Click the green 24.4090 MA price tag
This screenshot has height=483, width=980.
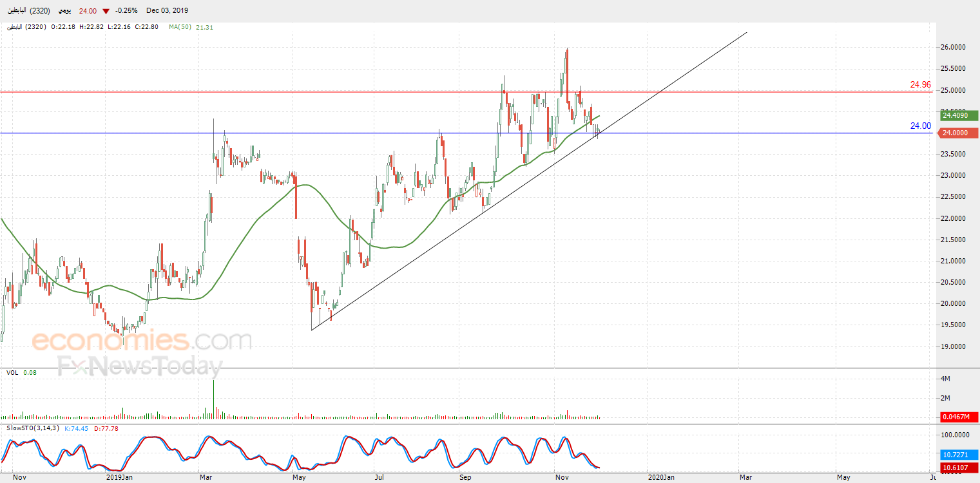(959, 116)
